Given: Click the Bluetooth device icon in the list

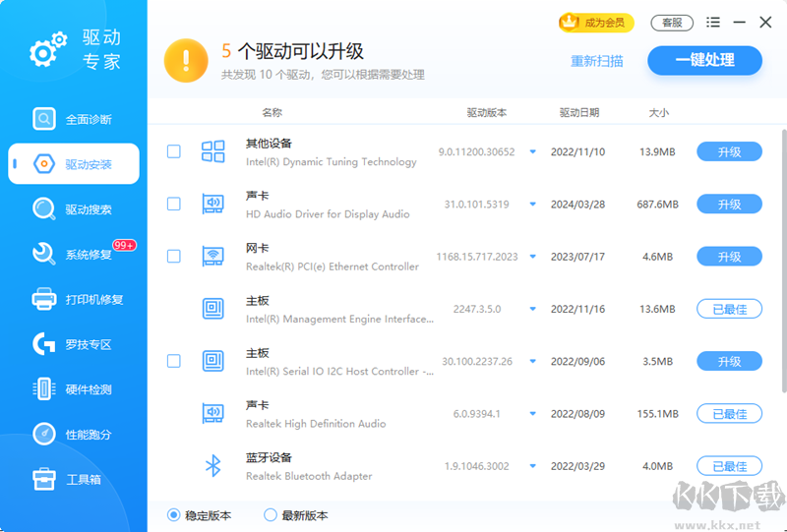Looking at the screenshot, I should [x=212, y=466].
